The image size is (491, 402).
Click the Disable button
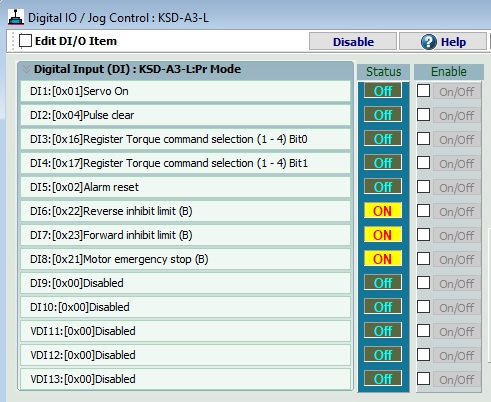[353, 42]
